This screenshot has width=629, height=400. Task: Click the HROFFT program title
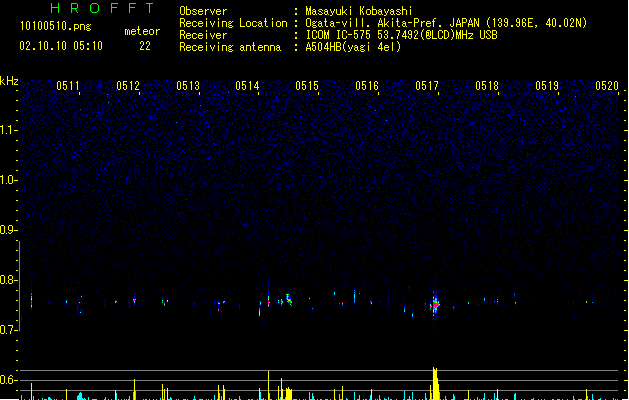pyautogui.click(x=103, y=8)
